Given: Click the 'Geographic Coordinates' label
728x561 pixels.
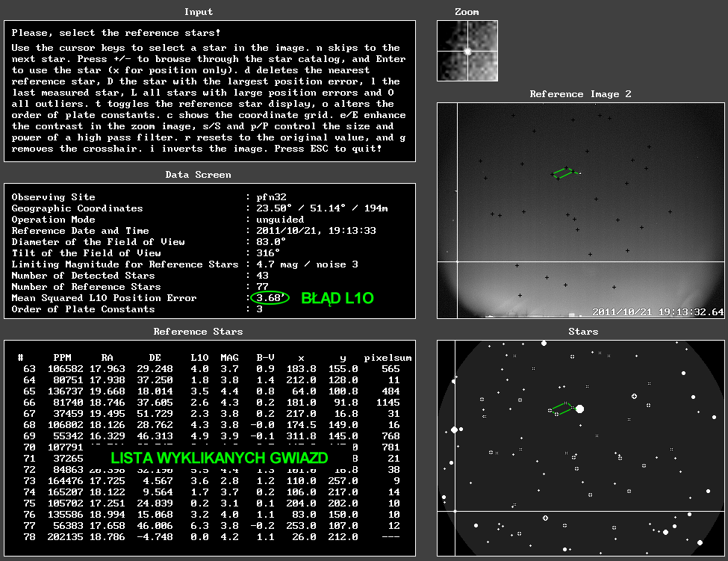Looking at the screenshot, I should [x=77, y=208].
